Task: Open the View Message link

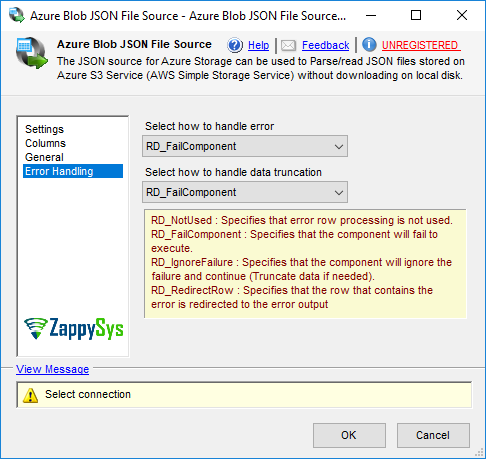Action: click(52, 369)
